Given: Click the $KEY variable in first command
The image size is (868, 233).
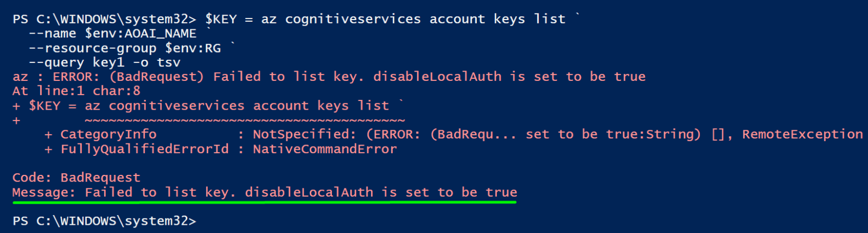Looking at the screenshot, I should point(221,19).
